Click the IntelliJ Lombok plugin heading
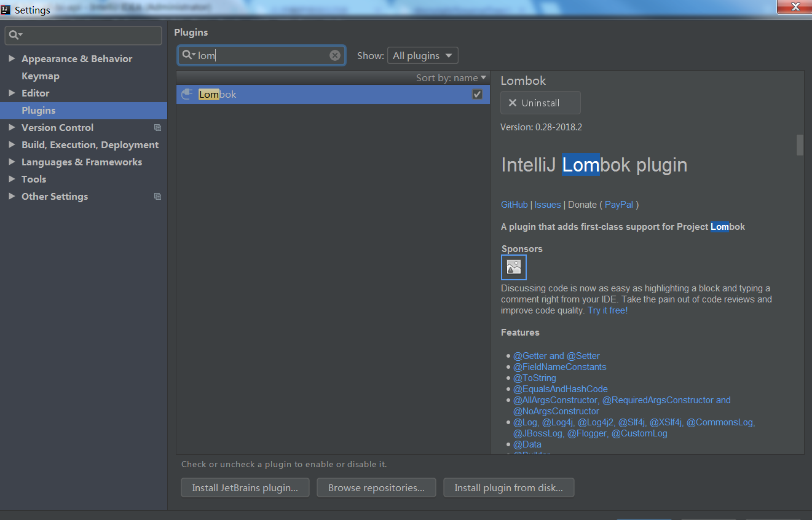This screenshot has height=520, width=812. pos(594,165)
